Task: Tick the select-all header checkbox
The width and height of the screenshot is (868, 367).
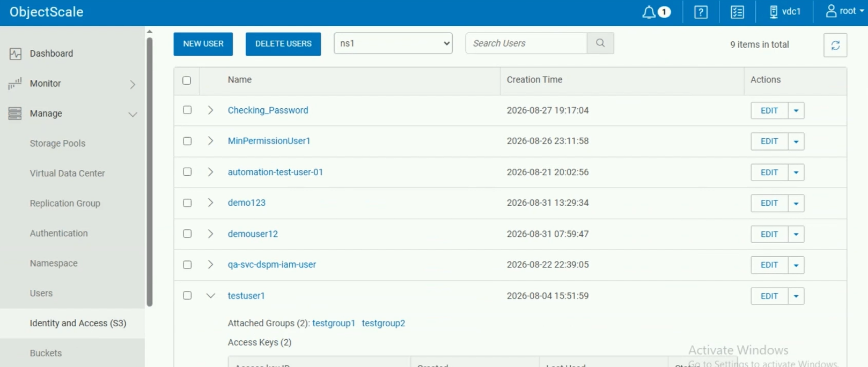Action: (187, 80)
